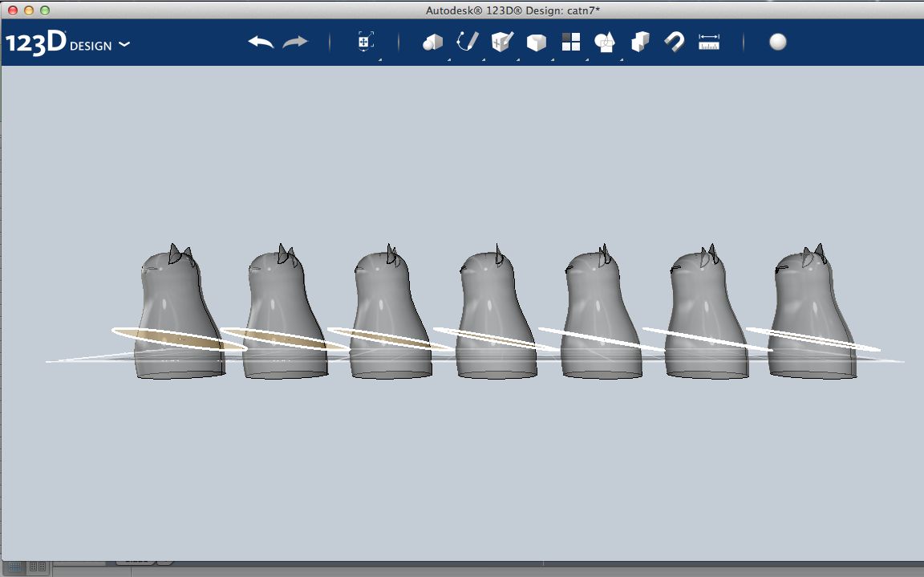Screen dimensions: 924x577
Task: Undo the last action
Action: (261, 43)
